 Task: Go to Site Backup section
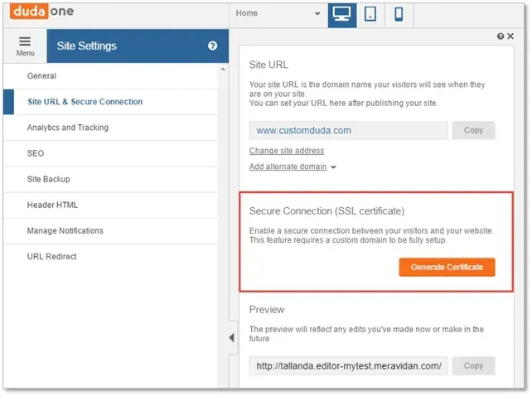(110, 179)
